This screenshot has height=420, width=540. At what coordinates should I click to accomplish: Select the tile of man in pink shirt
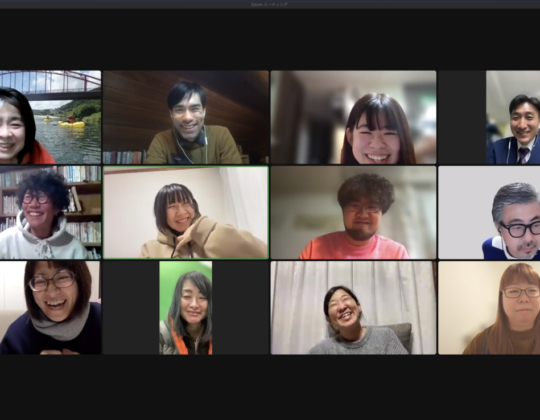(x=353, y=212)
